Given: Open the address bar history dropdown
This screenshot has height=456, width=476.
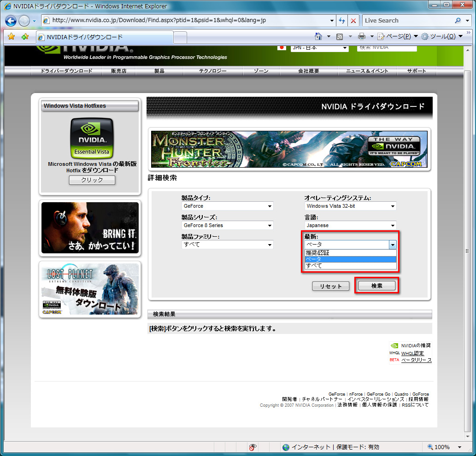Looking at the screenshot, I should pos(332,21).
